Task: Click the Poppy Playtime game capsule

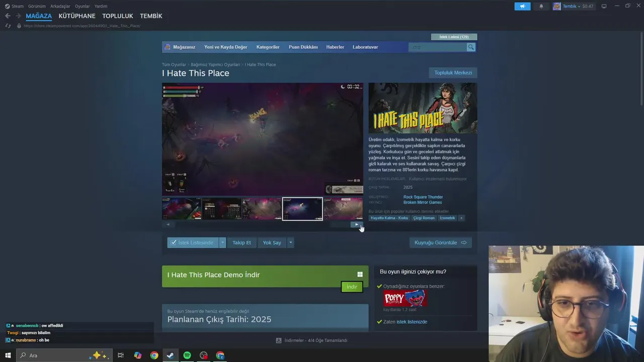Action: [405, 299]
